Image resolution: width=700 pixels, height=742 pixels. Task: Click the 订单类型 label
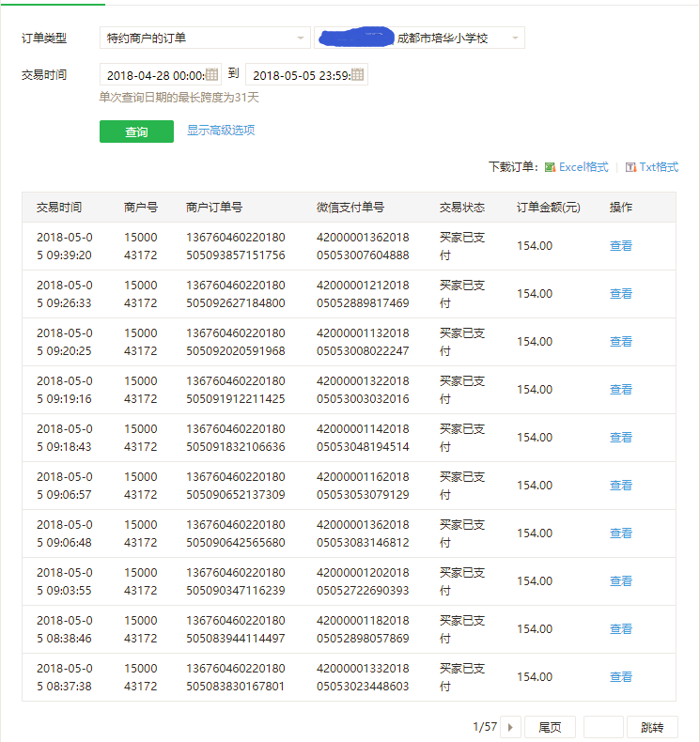pyautogui.click(x=44, y=38)
